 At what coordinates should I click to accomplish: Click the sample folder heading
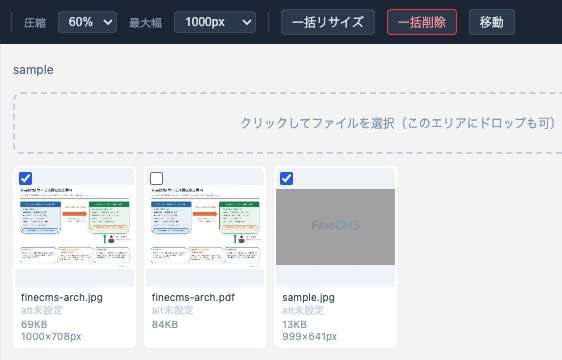pyautogui.click(x=33, y=70)
